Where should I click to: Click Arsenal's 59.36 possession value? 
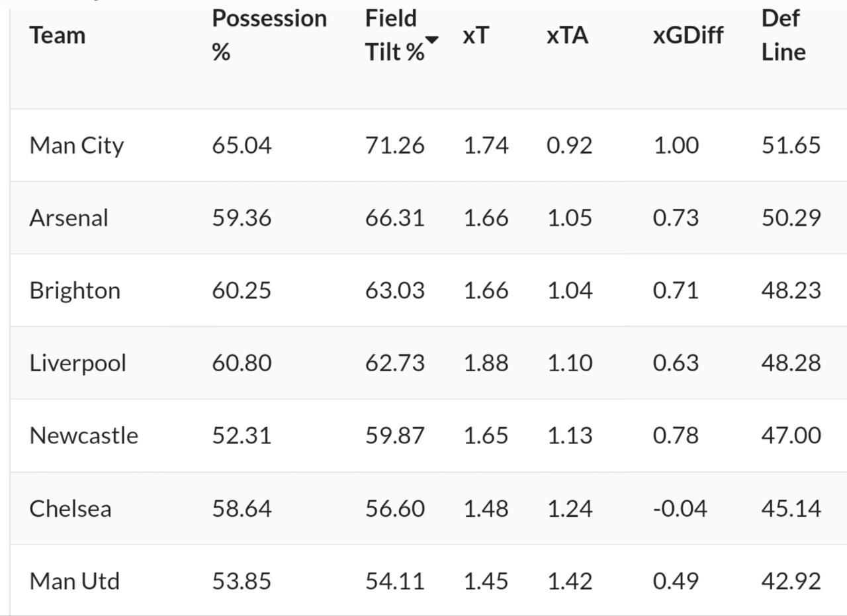pyautogui.click(x=242, y=218)
